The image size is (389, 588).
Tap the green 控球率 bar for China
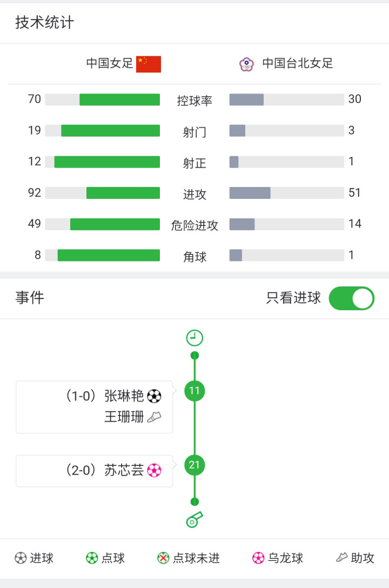point(119,100)
